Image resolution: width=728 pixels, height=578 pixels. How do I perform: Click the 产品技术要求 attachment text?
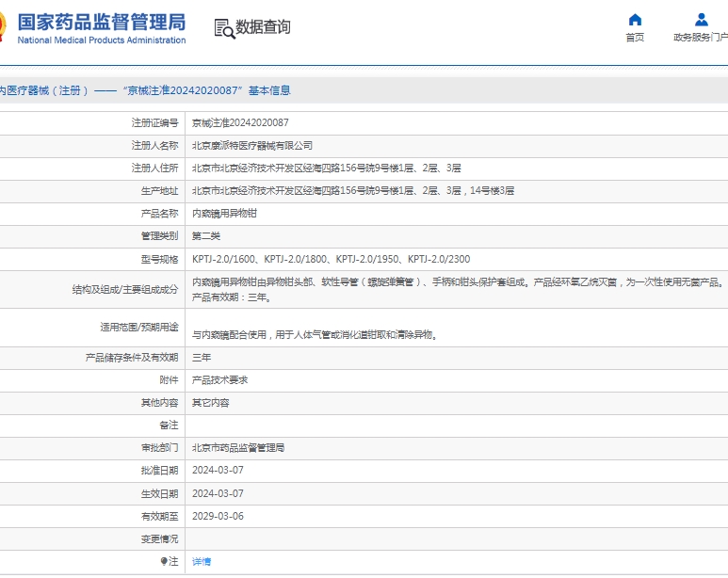click(219, 379)
